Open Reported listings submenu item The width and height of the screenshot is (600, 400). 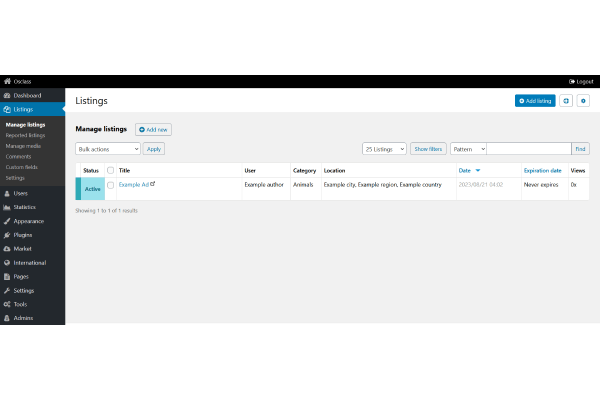click(25, 135)
